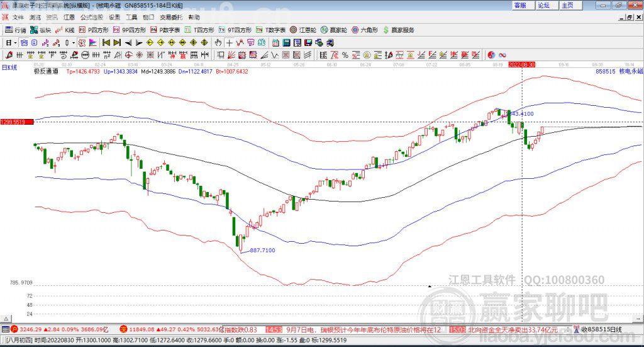Open the calculator icon
The height and width of the screenshot is (347, 644).
(x=287, y=43)
